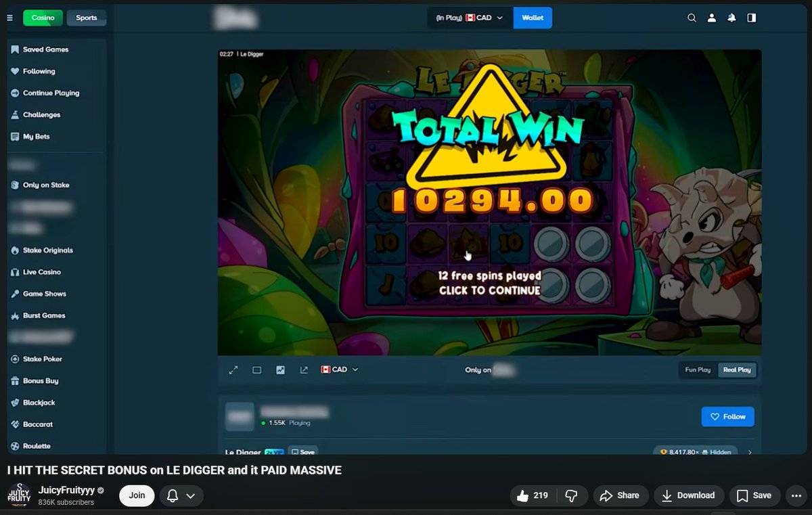Expand the In Play CAD currency dropdown
This screenshot has width=812, height=515.
pyautogui.click(x=470, y=18)
